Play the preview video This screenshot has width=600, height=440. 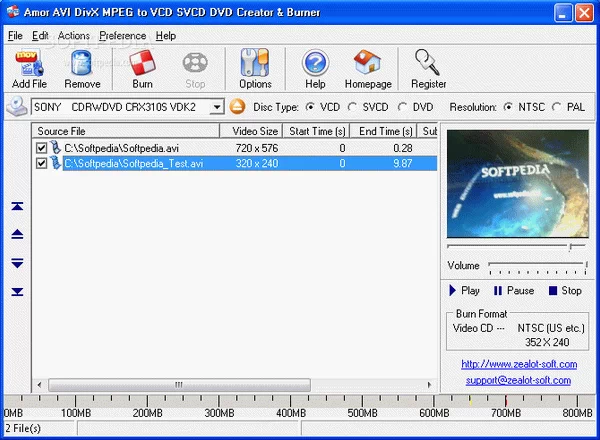464,290
